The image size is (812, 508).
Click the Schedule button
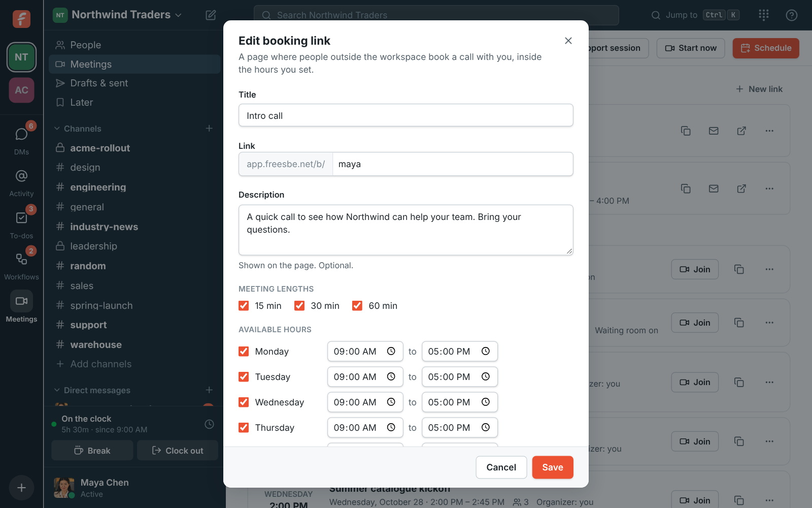pos(766,48)
